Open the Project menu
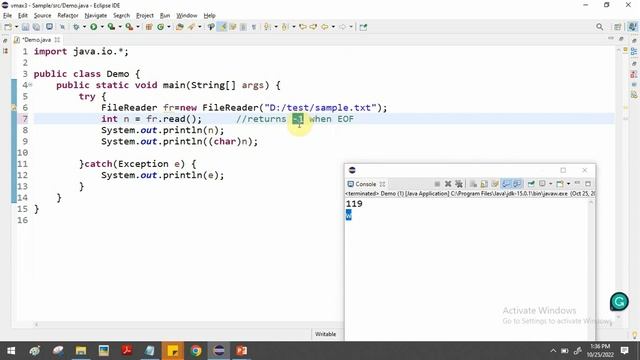 point(144,16)
